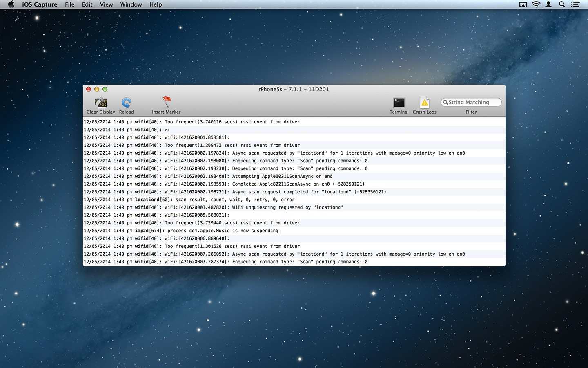The height and width of the screenshot is (368, 588).
Task: Select the last line 'WiFi:[421620007.287374]: Enqueueing command'
Action: pos(294,262)
